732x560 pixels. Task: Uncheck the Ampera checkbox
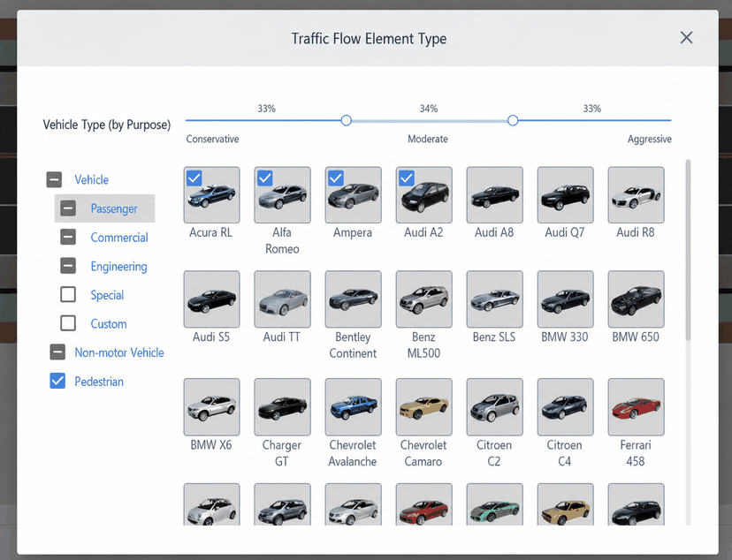pos(336,178)
